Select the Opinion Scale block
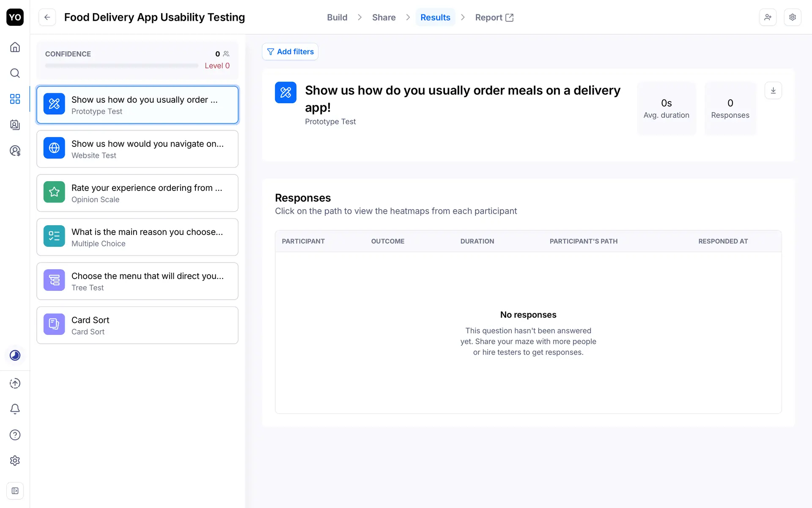The width and height of the screenshot is (812, 508). tap(137, 193)
